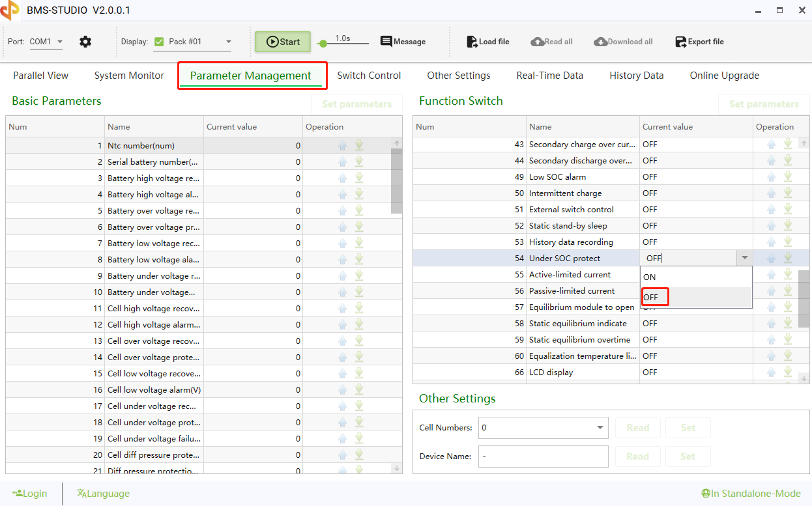Click download arrow for Static stand-by sleep row

tap(788, 225)
